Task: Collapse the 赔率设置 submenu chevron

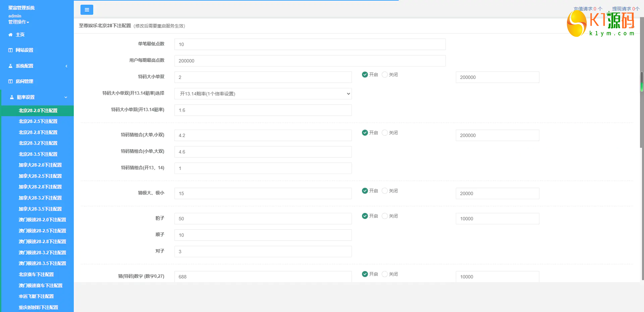Action: coord(66,97)
